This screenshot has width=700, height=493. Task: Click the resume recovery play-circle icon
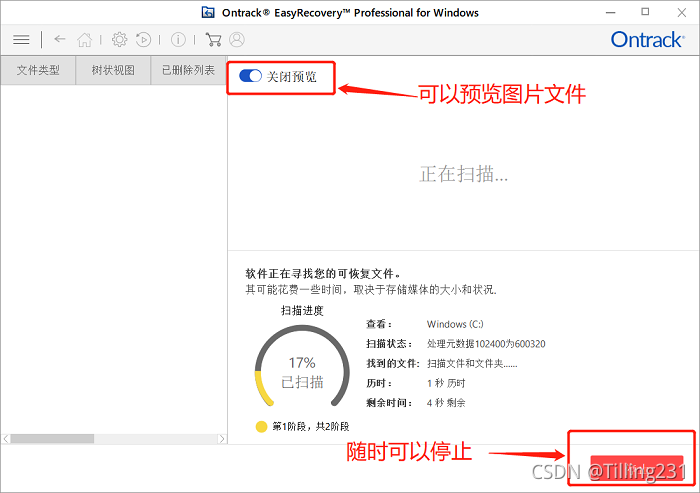pos(143,40)
